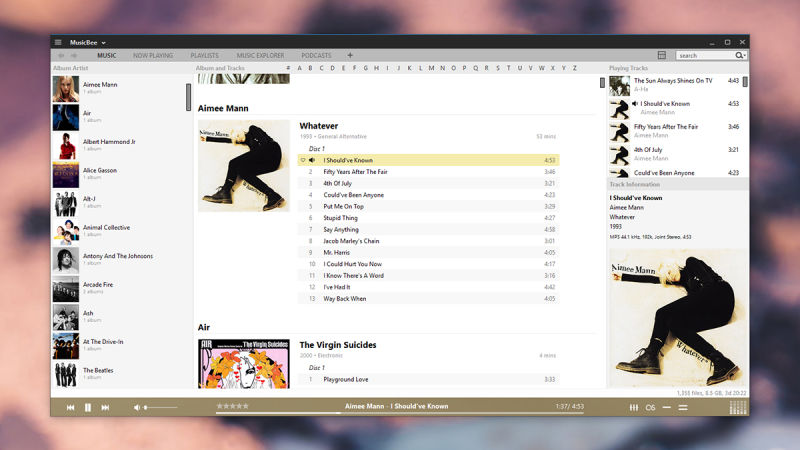
Task: Rate the song using star rating
Action: coord(233,406)
